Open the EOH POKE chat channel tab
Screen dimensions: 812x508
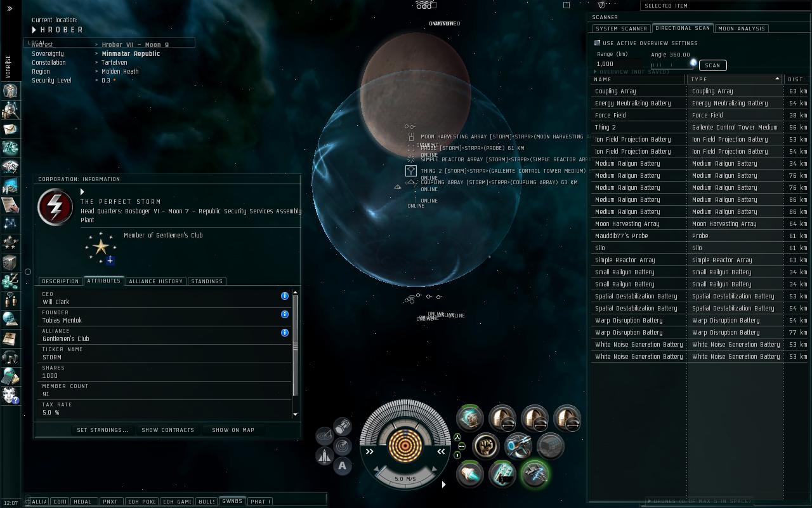[142, 502]
